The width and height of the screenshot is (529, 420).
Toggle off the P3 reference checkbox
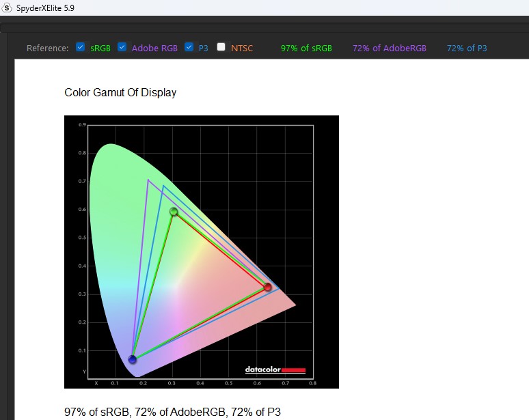pyautogui.click(x=189, y=48)
